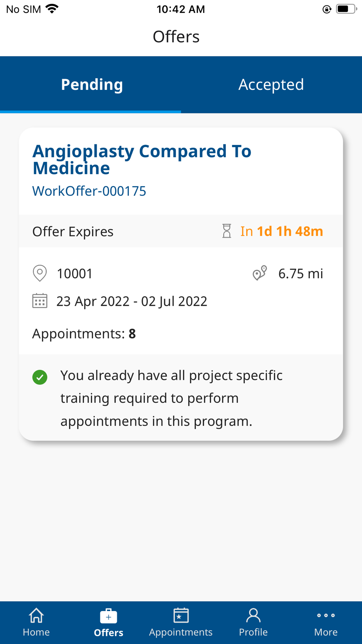Viewport: 362px width, 644px height.
Task: Click the calendar icon beside date range
Action: [40, 301]
